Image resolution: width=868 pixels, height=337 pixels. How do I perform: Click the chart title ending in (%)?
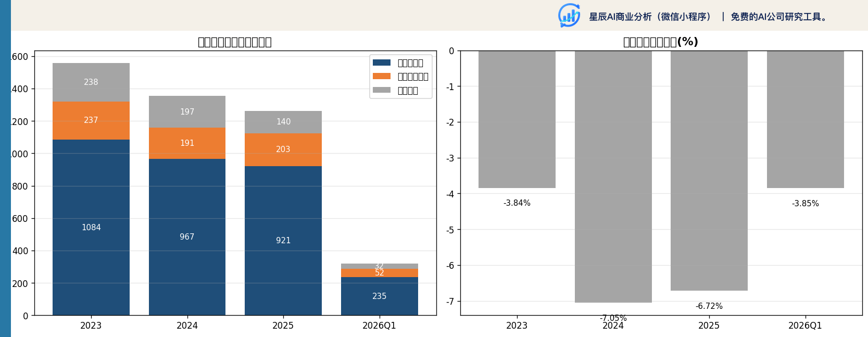click(x=661, y=42)
